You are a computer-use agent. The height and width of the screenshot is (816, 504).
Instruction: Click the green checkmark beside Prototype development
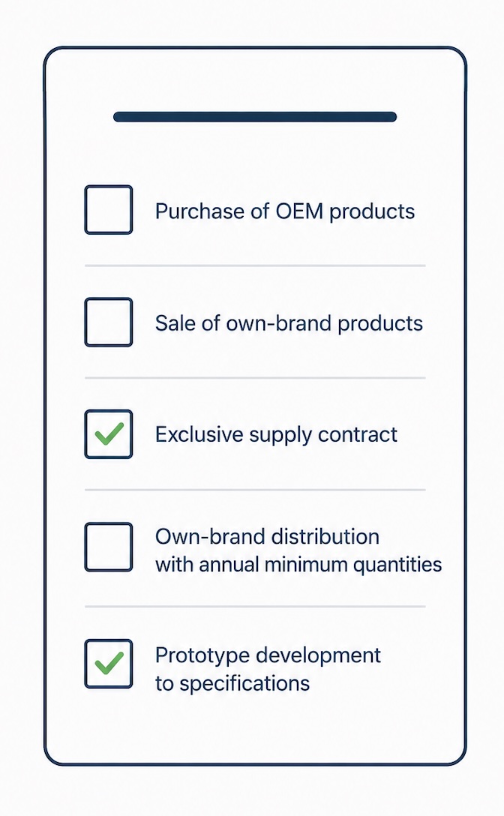coord(109,663)
